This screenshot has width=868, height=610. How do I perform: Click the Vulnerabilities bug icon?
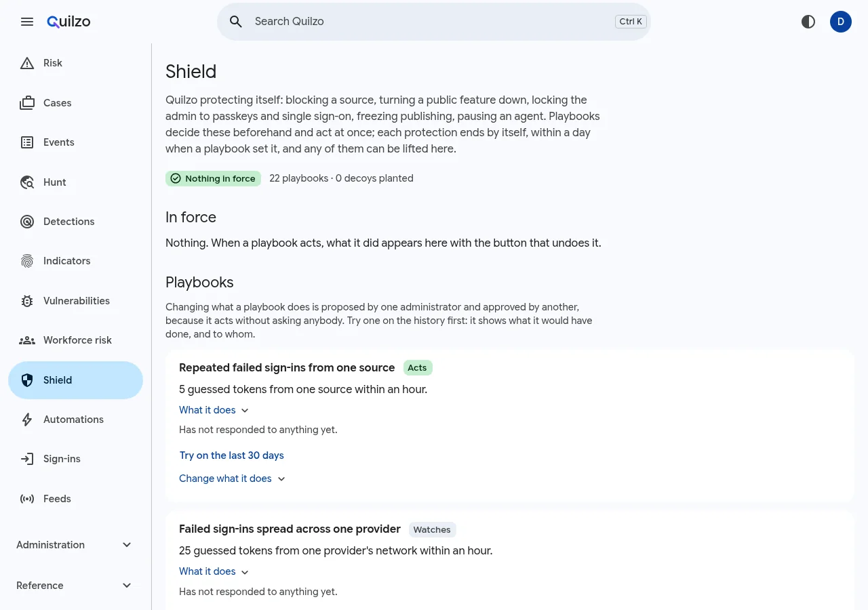click(x=27, y=301)
